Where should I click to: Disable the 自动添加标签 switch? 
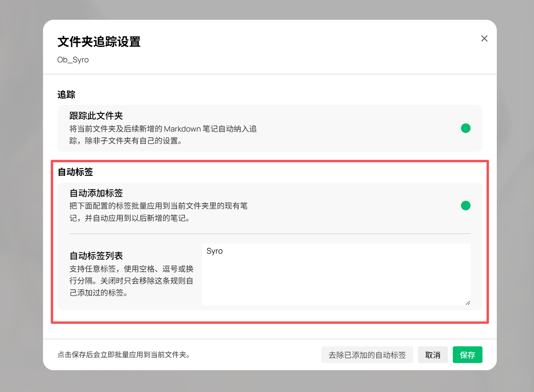pyautogui.click(x=465, y=206)
